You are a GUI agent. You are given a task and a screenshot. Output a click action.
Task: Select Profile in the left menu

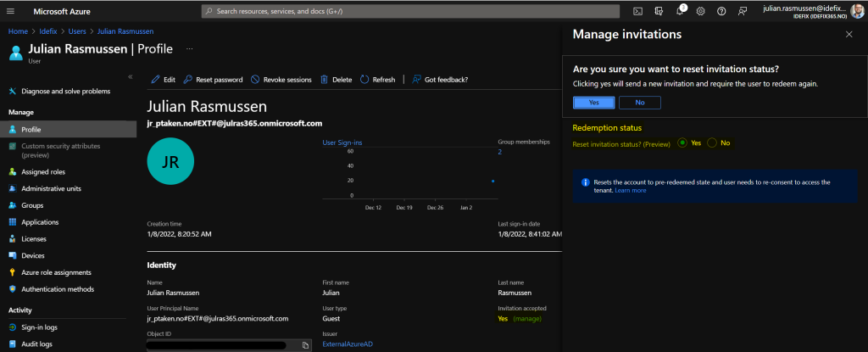[68, 129]
